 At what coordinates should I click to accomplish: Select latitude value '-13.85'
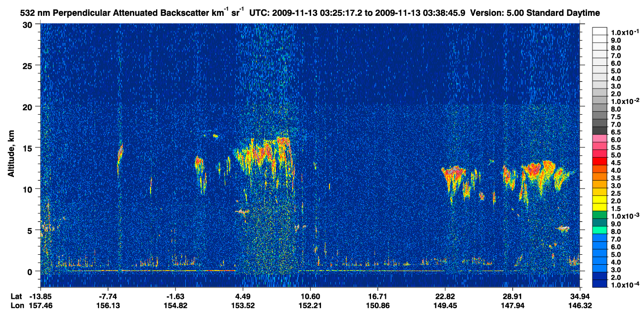pos(41,296)
